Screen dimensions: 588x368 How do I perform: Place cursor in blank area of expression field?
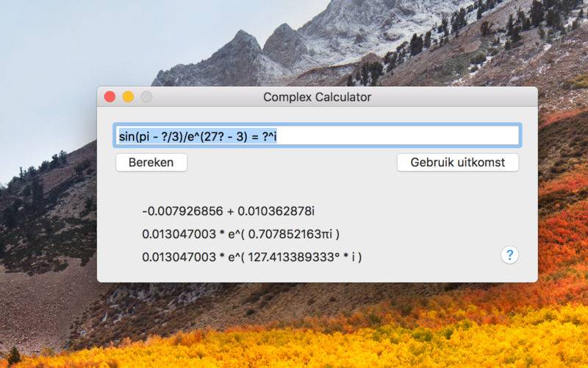pos(398,136)
